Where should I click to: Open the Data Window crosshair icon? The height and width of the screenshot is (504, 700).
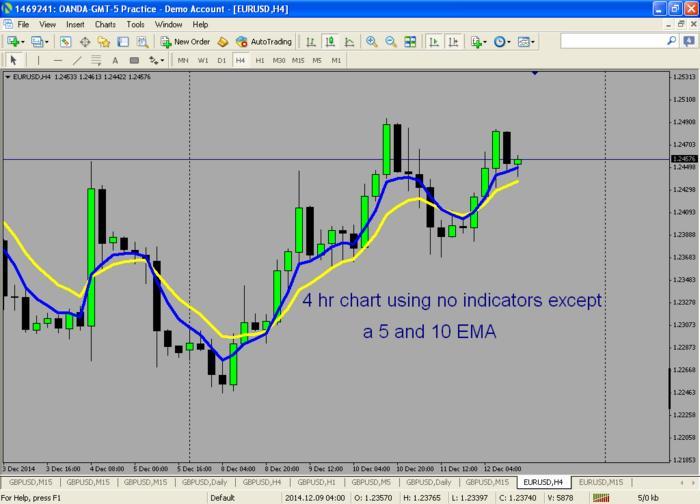(x=85, y=42)
